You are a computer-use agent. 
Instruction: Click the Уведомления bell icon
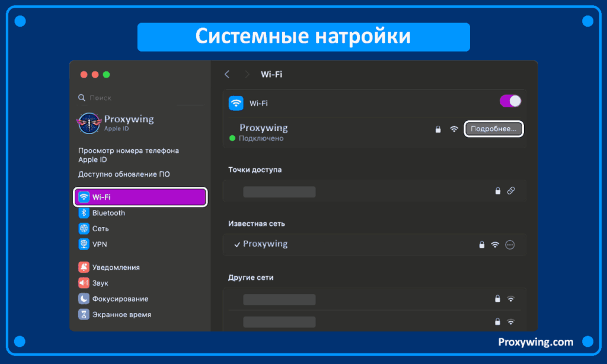[84, 267]
